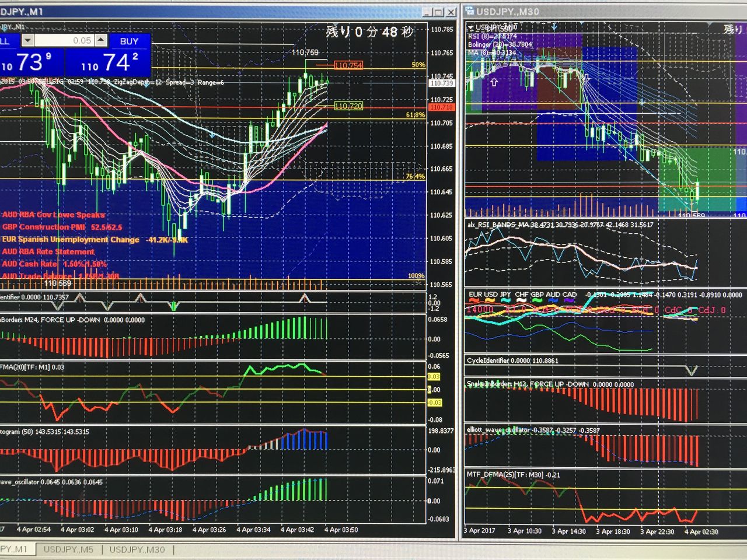
Task: Decrease the lot volume with the down arrow
Action: click(27, 40)
